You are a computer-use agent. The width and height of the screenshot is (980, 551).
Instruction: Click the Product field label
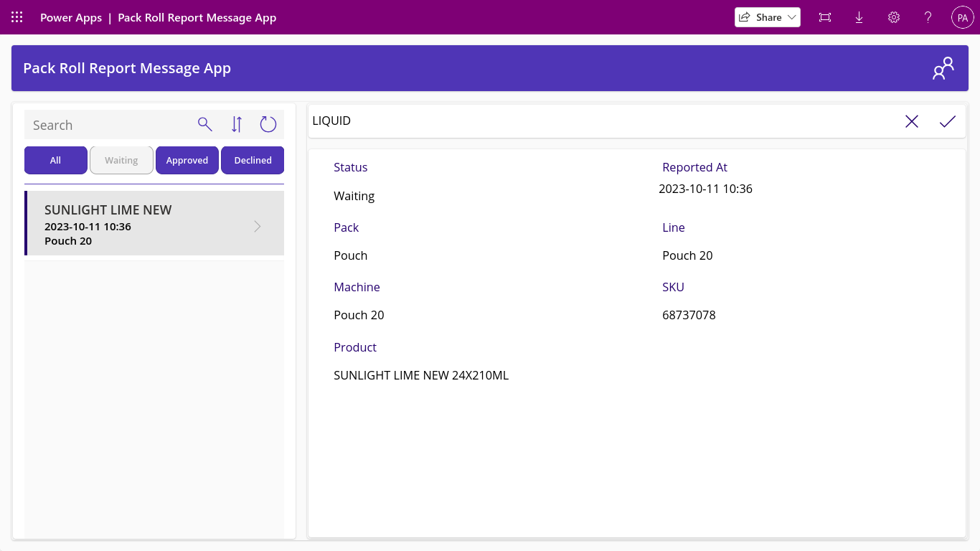tap(355, 347)
